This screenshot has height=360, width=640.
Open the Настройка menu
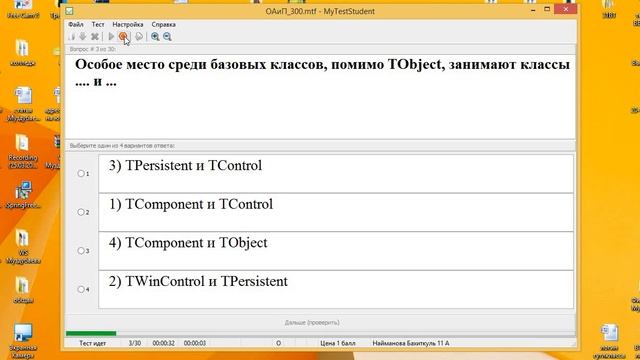[128, 24]
